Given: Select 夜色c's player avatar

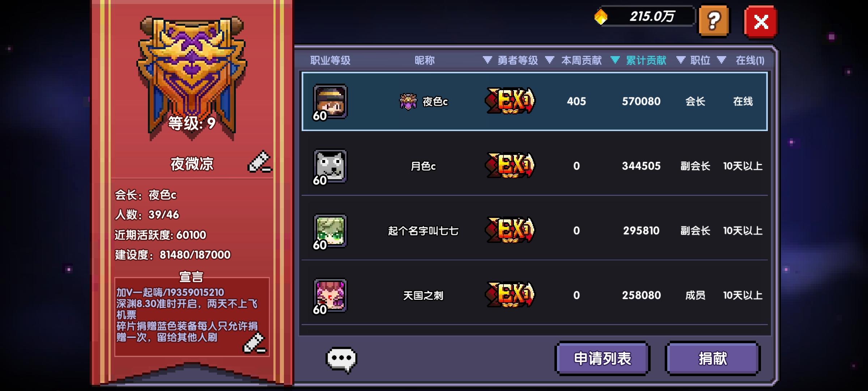Looking at the screenshot, I should [x=330, y=102].
